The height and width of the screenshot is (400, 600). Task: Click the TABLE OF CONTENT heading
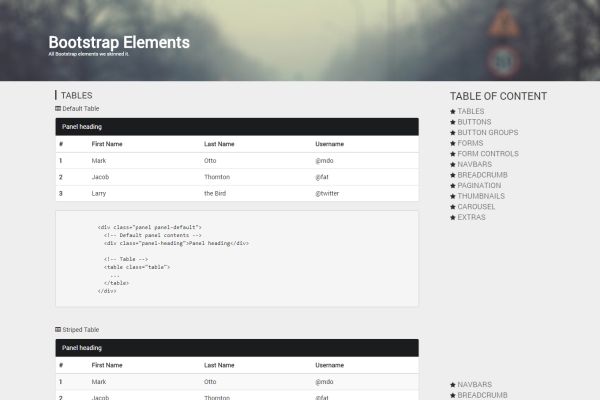click(x=498, y=96)
